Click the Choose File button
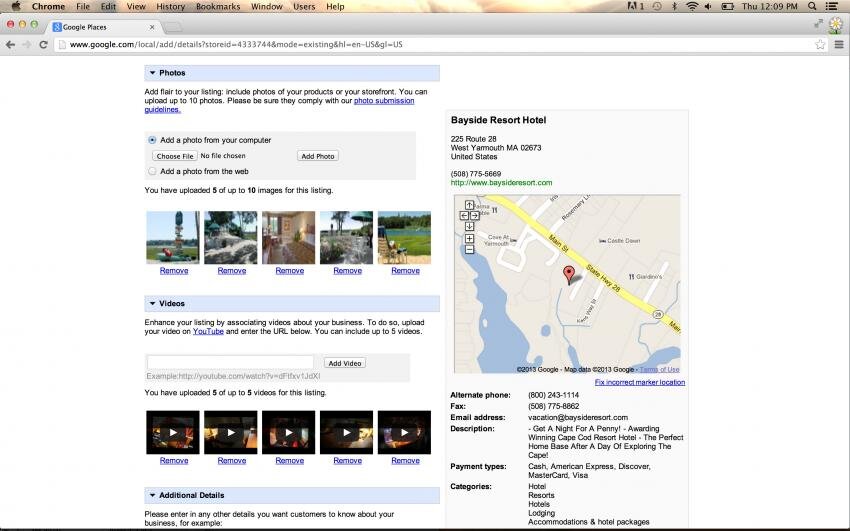Viewport: 850px width, 531px height. pos(175,156)
